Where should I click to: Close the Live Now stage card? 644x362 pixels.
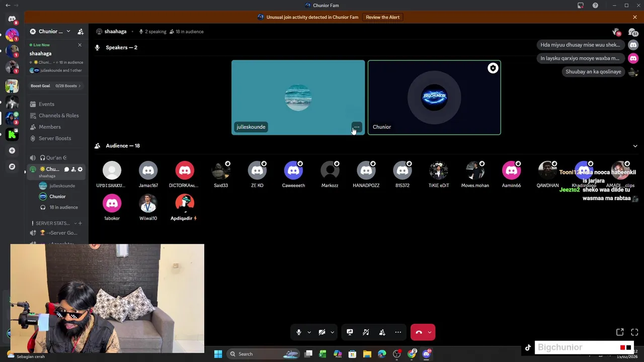[79, 45]
